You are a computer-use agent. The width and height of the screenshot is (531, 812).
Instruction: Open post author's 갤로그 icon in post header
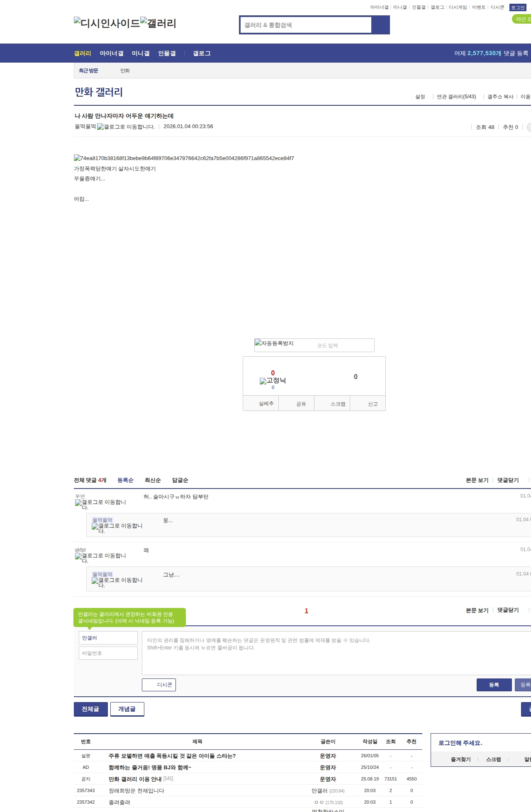pos(126,127)
